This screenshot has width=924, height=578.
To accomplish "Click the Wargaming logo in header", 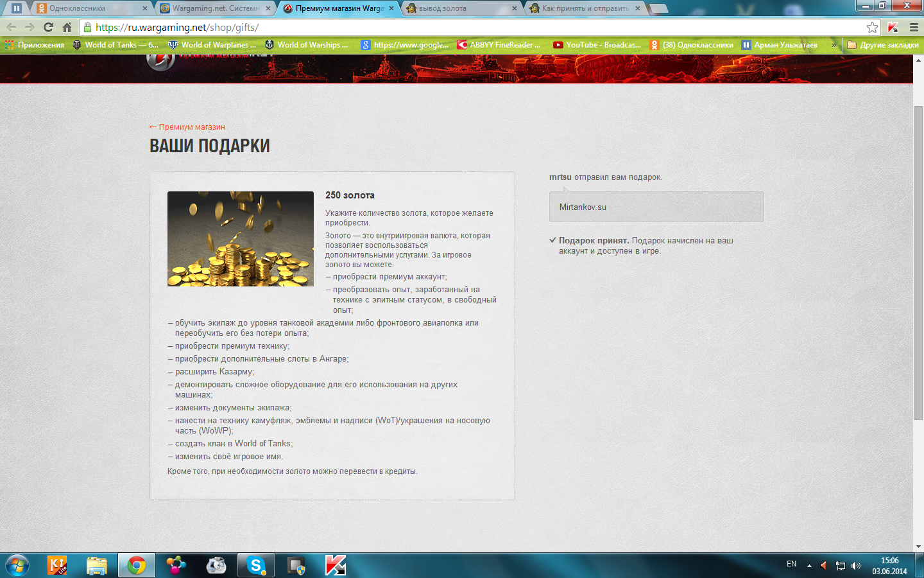I will tap(160, 60).
